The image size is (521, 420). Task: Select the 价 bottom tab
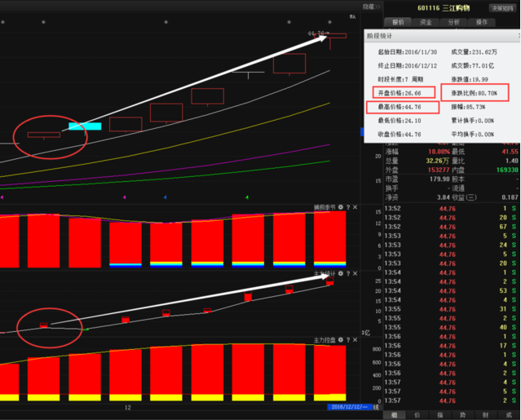coord(417,415)
